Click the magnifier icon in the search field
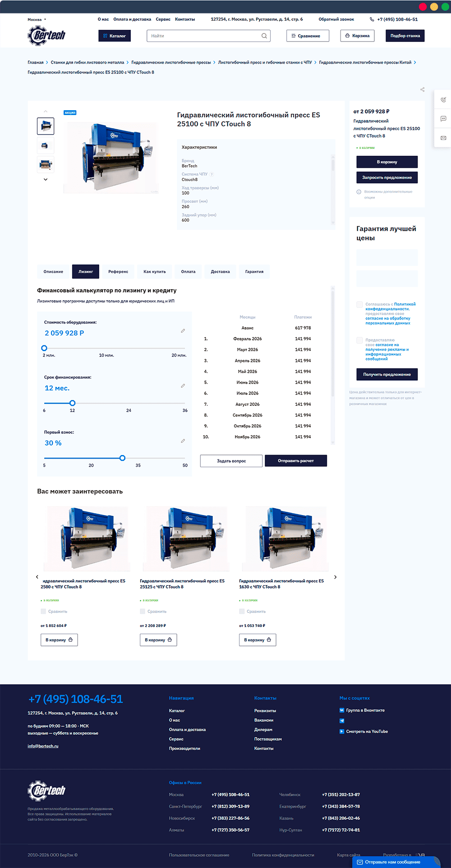The height and width of the screenshot is (868, 451). coord(264,36)
